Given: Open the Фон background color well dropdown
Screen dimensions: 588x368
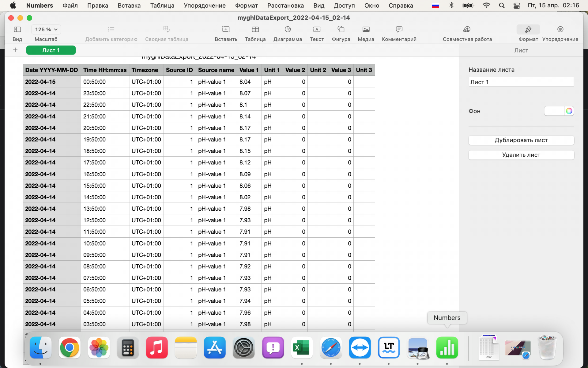Looking at the screenshot, I should (x=554, y=111).
